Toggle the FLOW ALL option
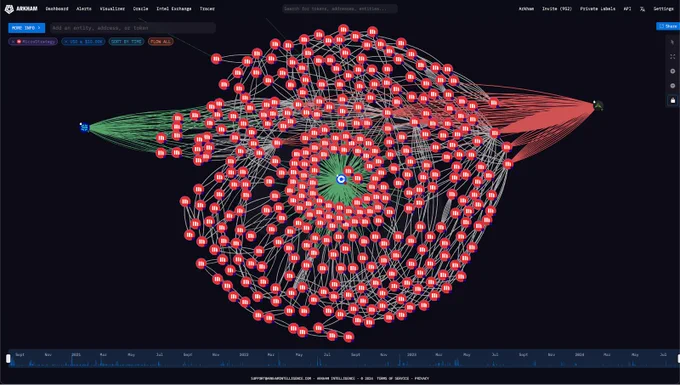680x385 pixels. pos(160,42)
